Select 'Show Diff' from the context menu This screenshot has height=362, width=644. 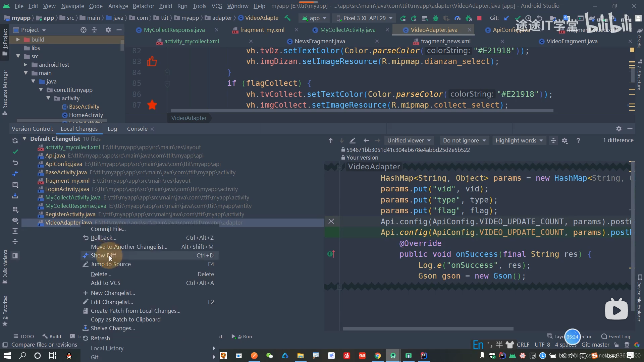(x=104, y=255)
